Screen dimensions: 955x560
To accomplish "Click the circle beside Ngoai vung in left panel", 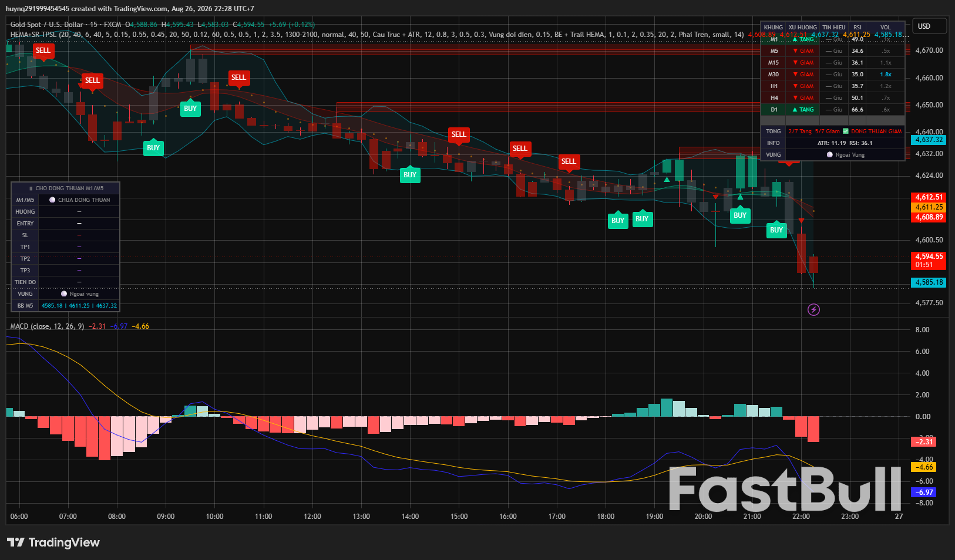I will pyautogui.click(x=64, y=294).
